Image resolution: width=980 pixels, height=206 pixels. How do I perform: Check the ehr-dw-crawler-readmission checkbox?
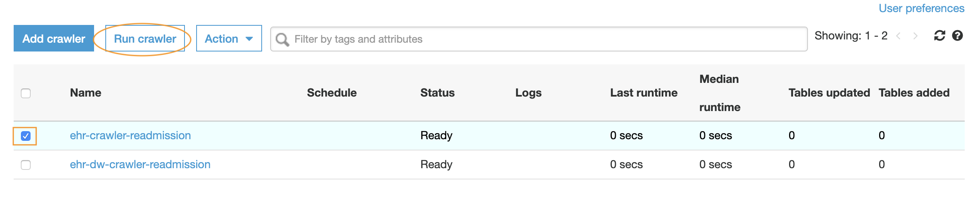[x=26, y=165]
